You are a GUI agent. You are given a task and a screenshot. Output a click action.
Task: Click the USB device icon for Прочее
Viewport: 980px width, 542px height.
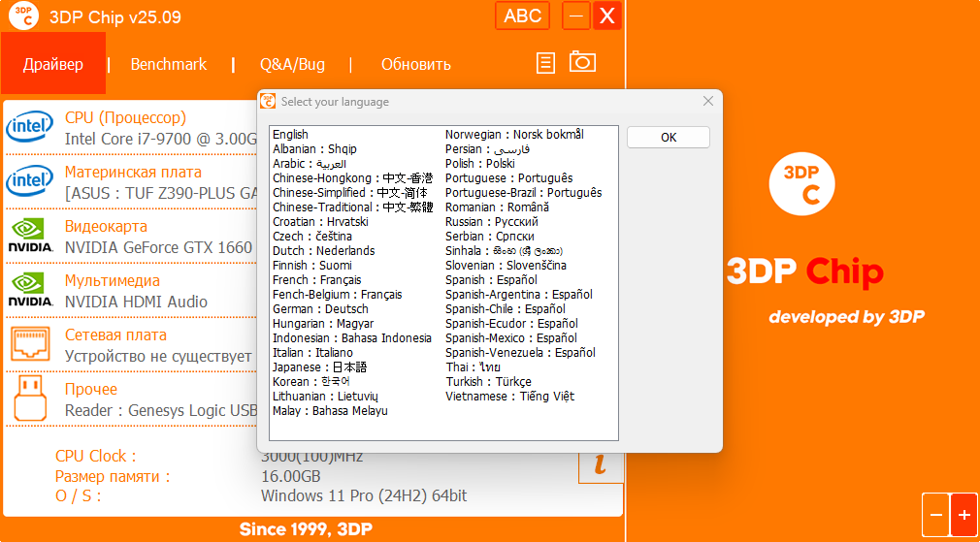(x=30, y=398)
